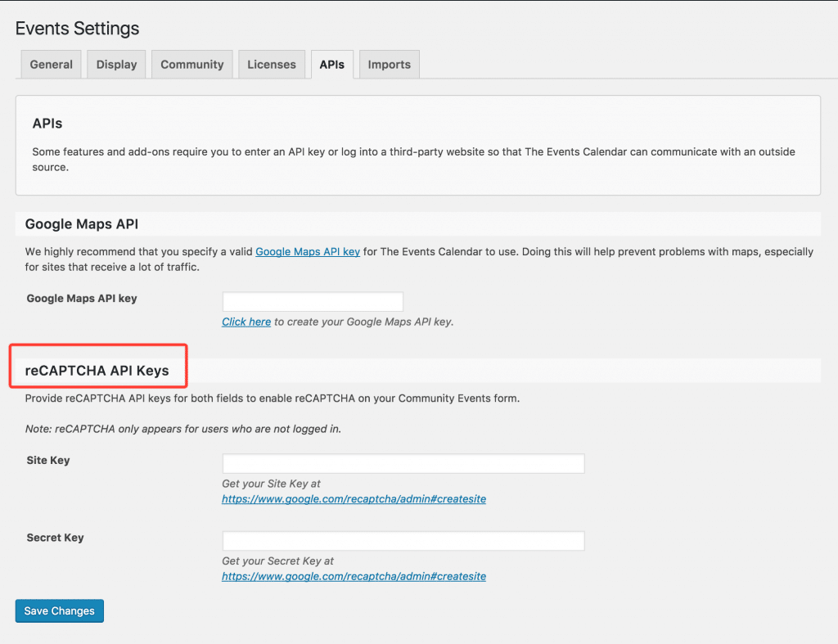Open the recaptcha link under Site Key

point(354,498)
